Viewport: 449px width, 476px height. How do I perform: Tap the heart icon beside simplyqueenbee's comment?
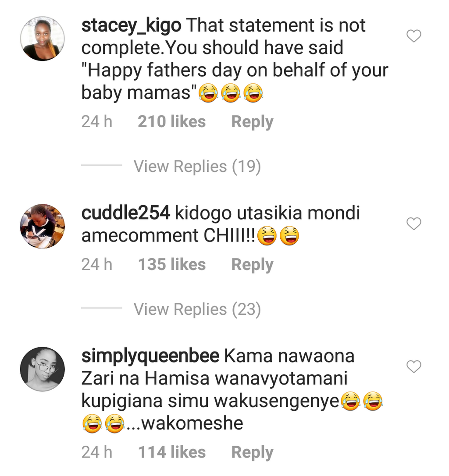click(413, 366)
